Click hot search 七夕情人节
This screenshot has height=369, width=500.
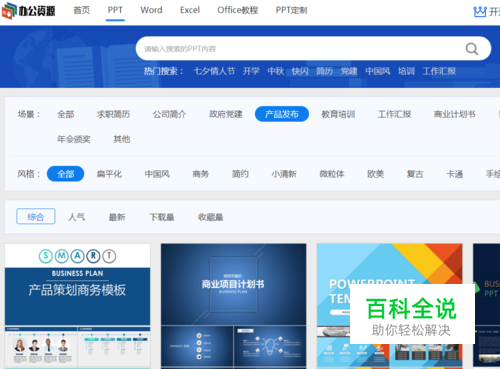click(x=214, y=71)
